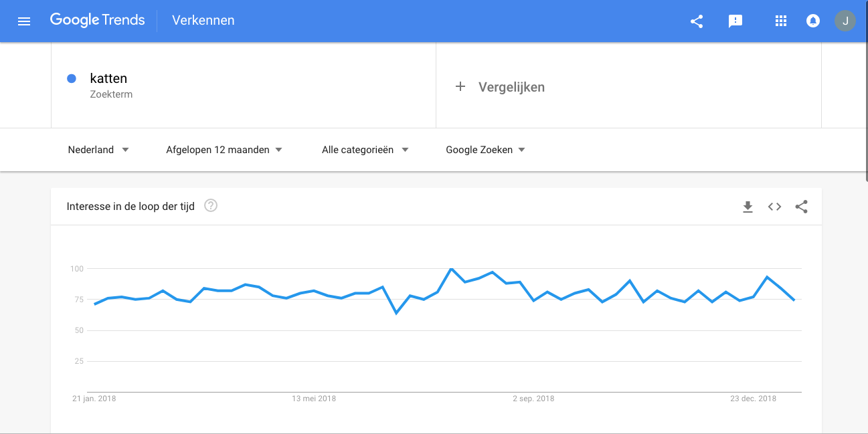Expand the Alle categorieën dropdown
The width and height of the screenshot is (868, 434).
(x=365, y=150)
